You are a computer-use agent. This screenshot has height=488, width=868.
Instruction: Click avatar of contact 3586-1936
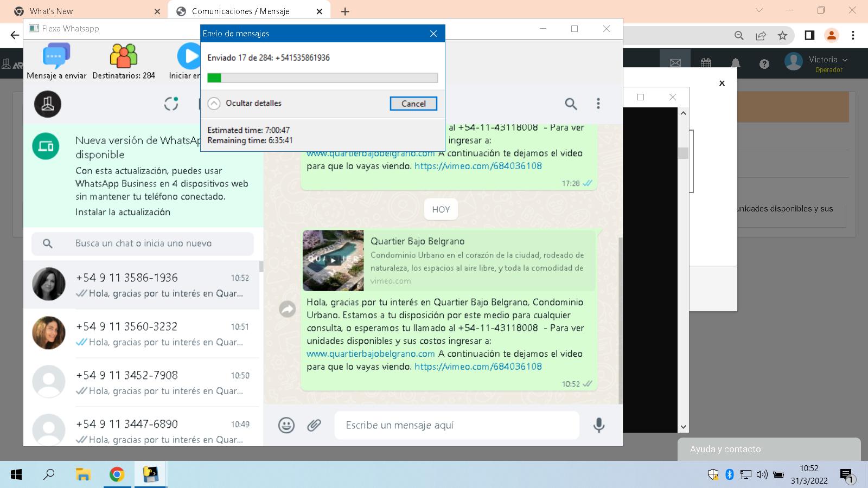click(49, 284)
